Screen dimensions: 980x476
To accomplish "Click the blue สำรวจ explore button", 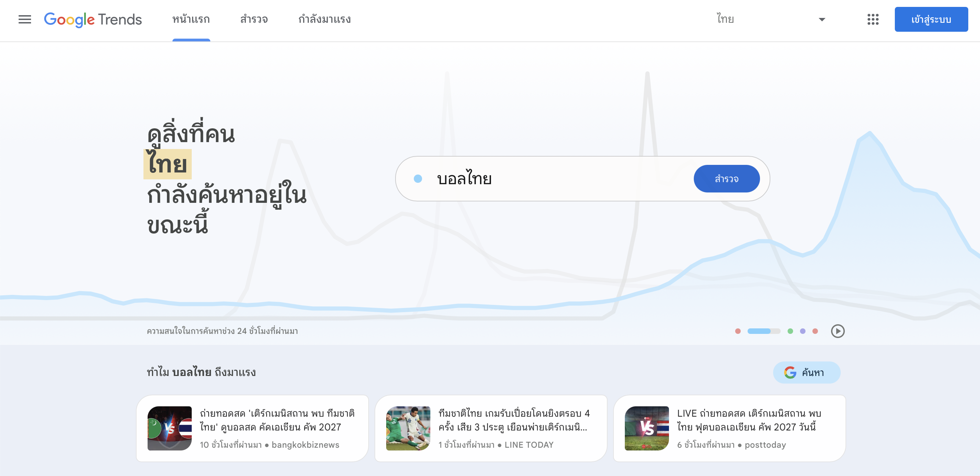I will tap(726, 179).
